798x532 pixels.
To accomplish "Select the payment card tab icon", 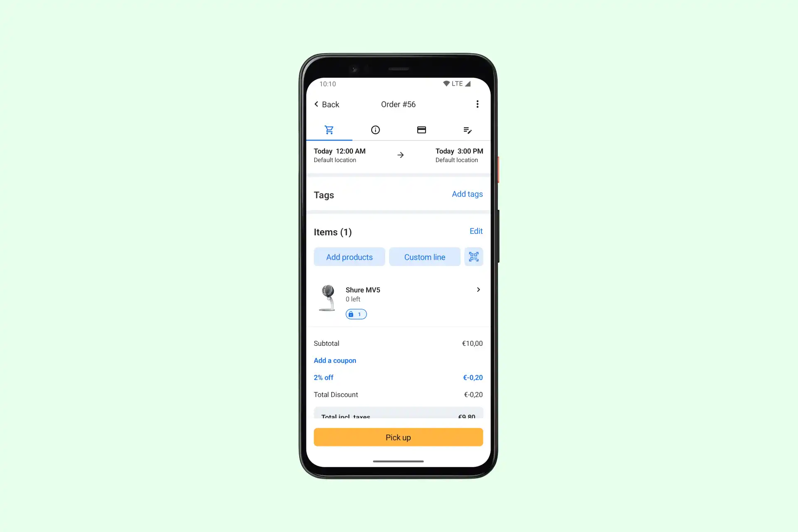I will coord(421,129).
